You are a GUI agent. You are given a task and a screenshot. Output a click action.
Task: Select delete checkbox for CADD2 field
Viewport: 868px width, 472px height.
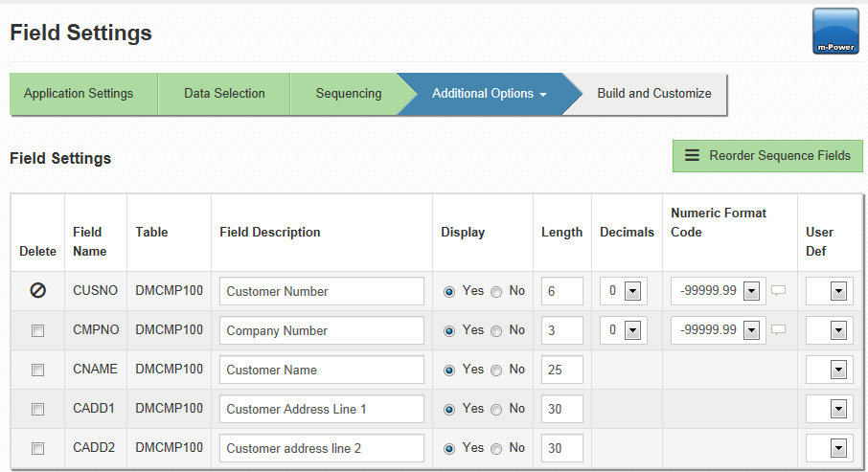tap(38, 448)
